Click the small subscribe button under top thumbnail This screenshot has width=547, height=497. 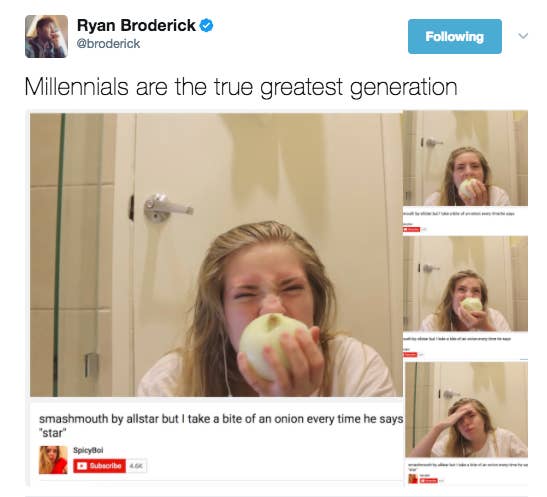point(412,229)
